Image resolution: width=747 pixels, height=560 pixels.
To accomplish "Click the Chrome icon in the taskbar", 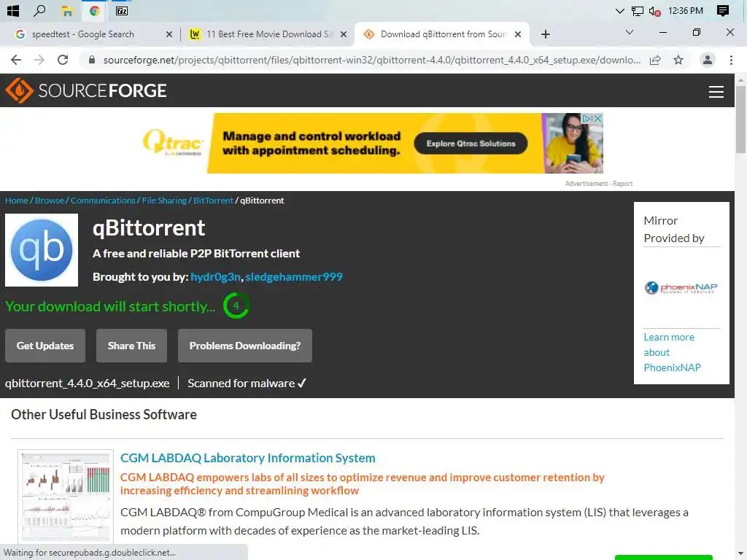I will [x=94, y=10].
